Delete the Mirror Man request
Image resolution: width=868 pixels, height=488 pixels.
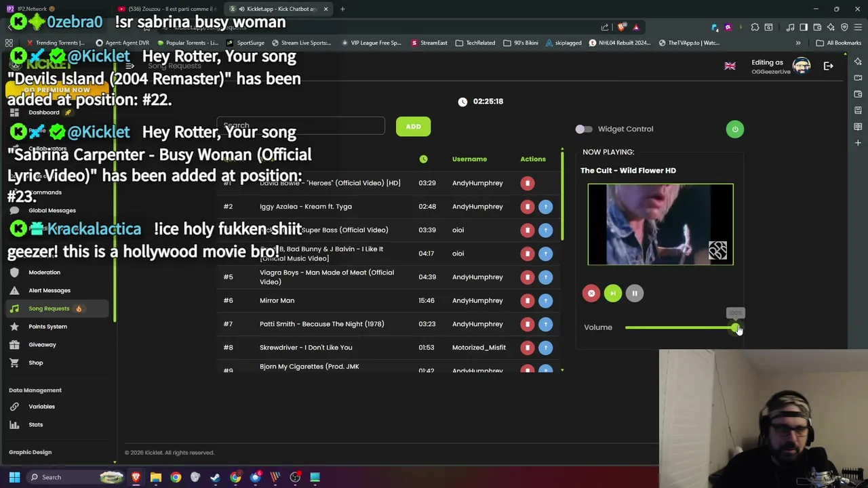(527, 300)
